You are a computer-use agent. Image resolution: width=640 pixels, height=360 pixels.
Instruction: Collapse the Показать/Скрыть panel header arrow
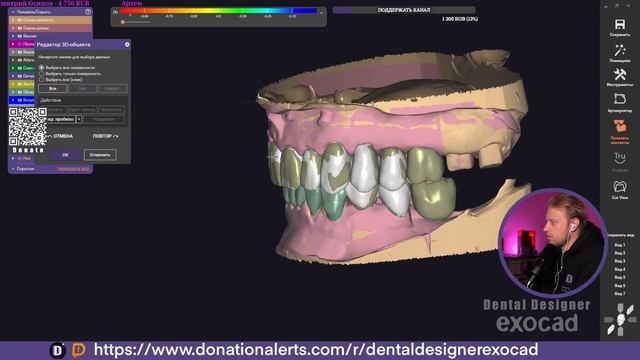pos(13,12)
